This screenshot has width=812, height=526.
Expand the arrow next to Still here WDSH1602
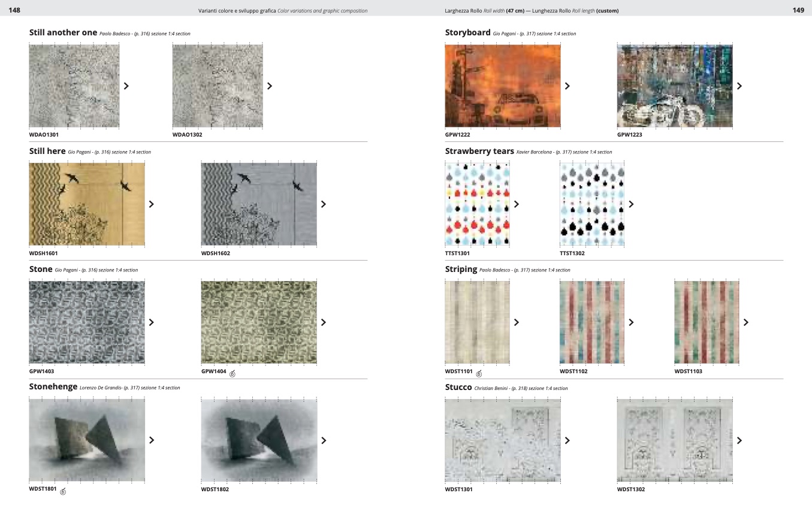324,204
